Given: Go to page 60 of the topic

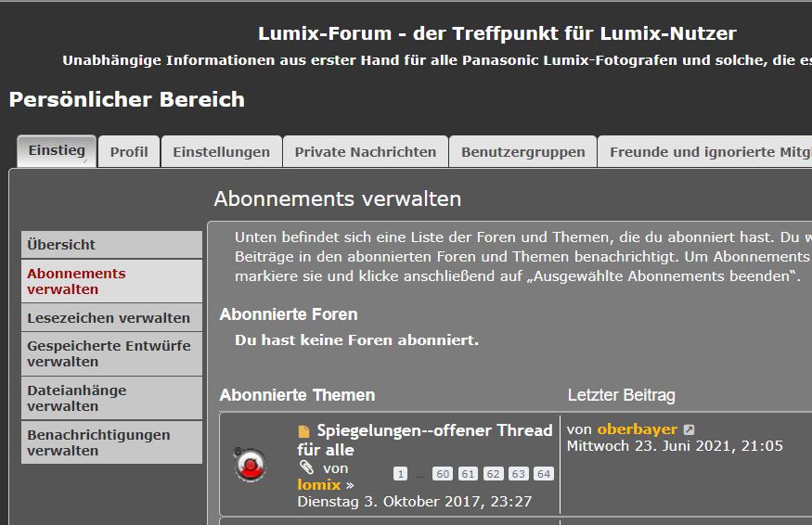Looking at the screenshot, I should 443,474.
